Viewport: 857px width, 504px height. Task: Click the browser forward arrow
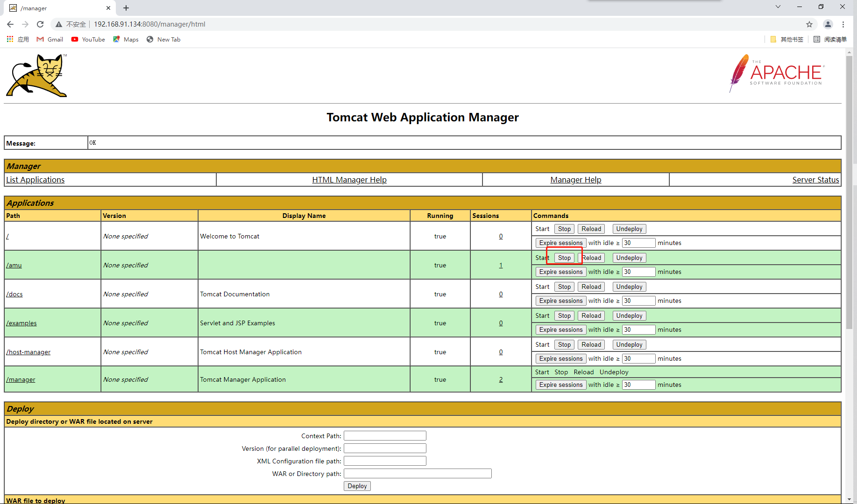point(25,24)
